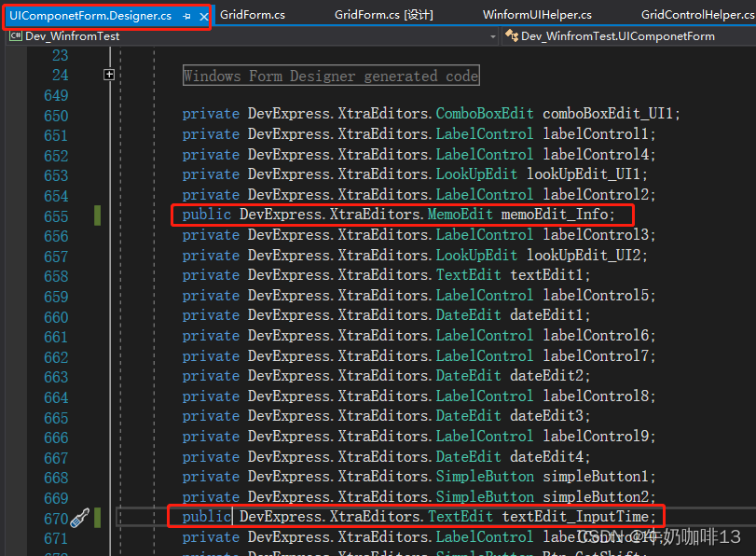Click the labelControl1 field name

(596, 133)
